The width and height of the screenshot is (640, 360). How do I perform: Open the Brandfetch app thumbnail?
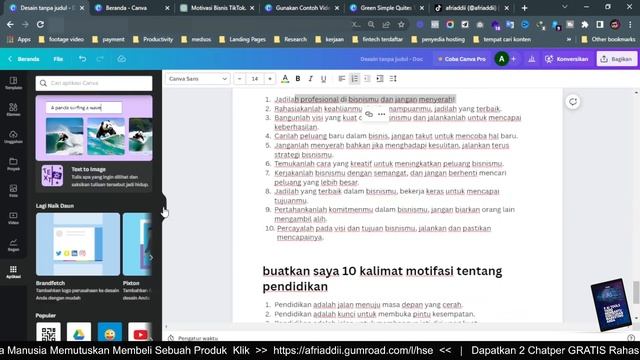click(78, 244)
